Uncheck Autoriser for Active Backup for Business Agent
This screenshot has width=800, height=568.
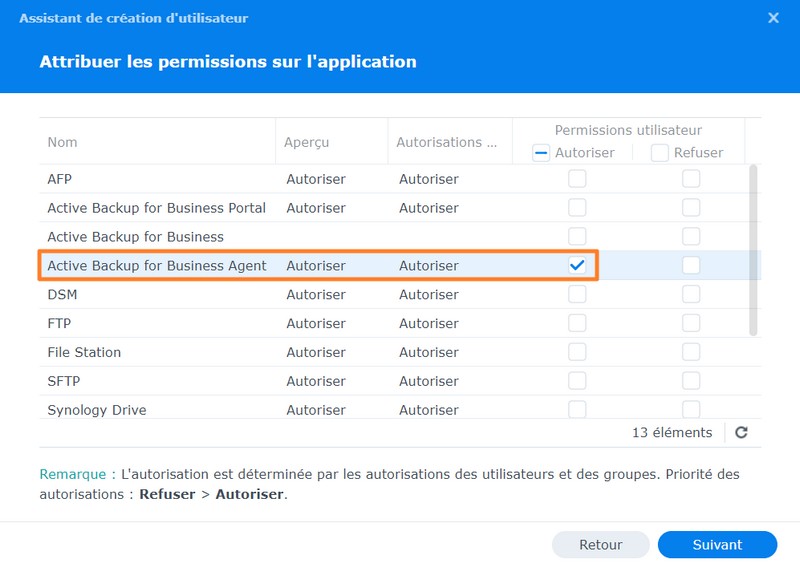577,266
